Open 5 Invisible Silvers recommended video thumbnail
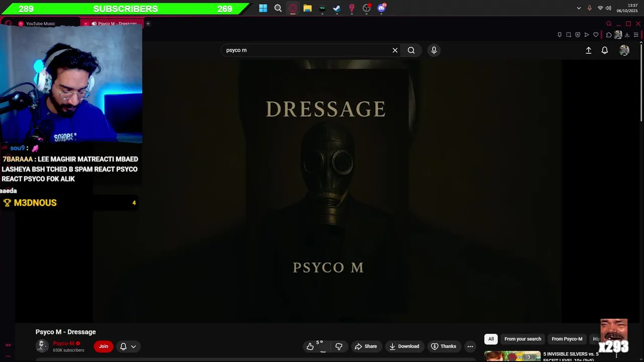The image size is (644, 362). tap(512, 356)
